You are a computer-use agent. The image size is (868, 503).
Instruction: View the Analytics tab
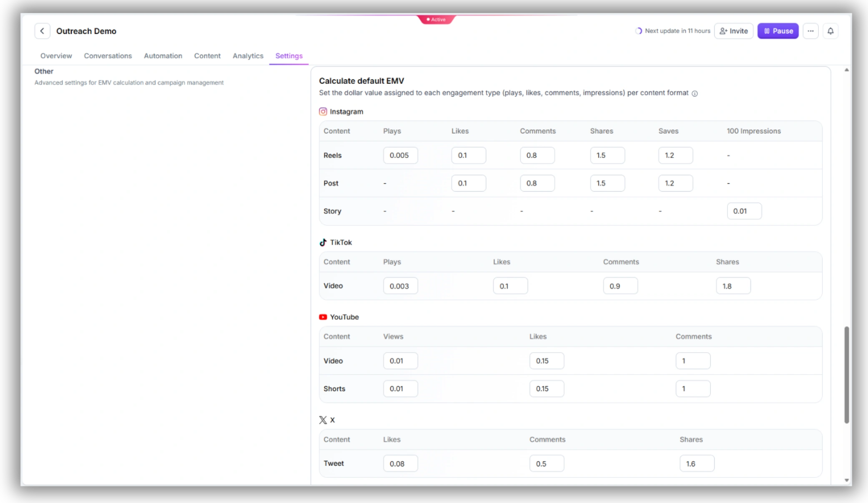pos(248,56)
